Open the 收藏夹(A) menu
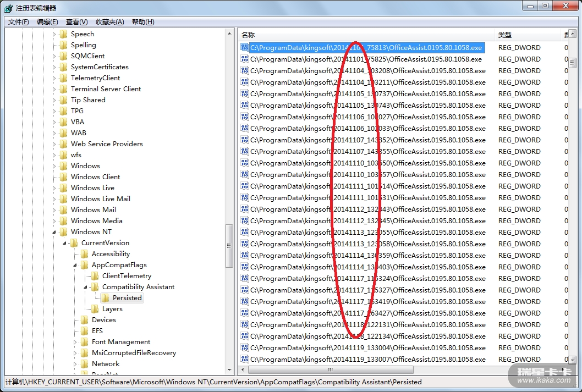The image size is (582, 392). [x=109, y=22]
